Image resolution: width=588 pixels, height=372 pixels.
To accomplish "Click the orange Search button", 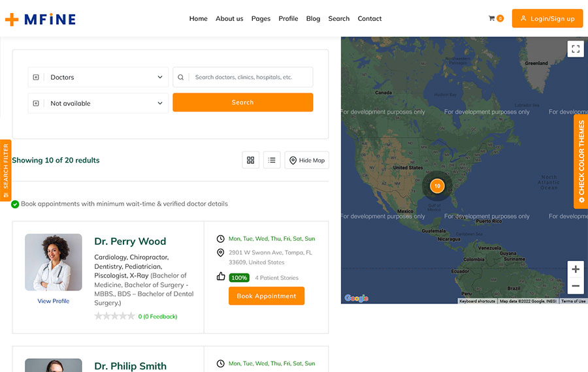I will [242, 102].
